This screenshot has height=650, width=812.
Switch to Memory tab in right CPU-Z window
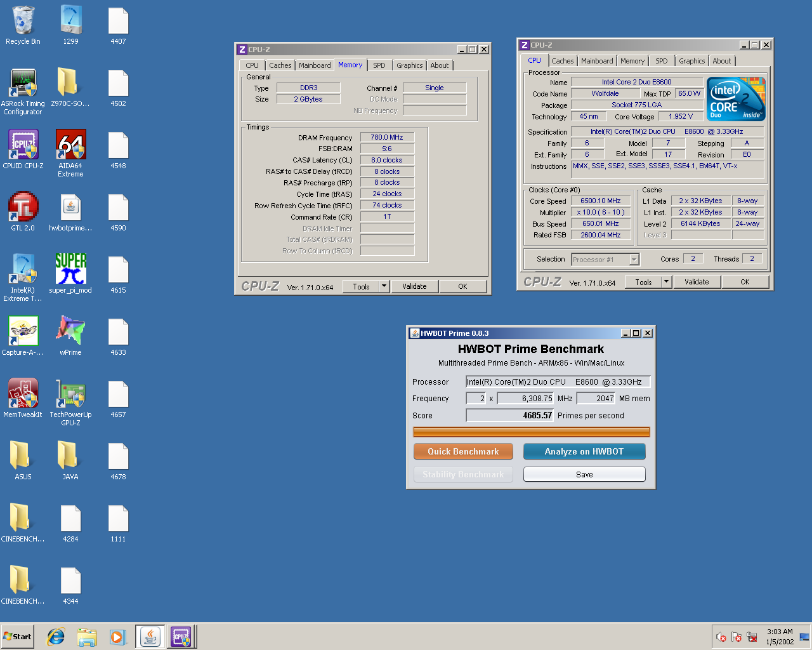(x=632, y=61)
